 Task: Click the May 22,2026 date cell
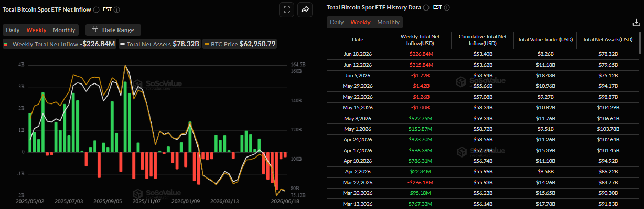pos(357,97)
